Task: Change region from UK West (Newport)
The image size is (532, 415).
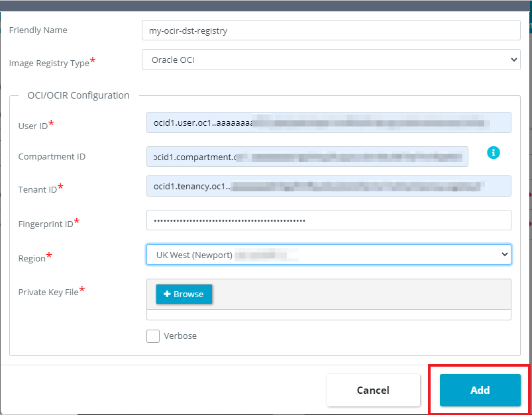Action: (x=329, y=254)
